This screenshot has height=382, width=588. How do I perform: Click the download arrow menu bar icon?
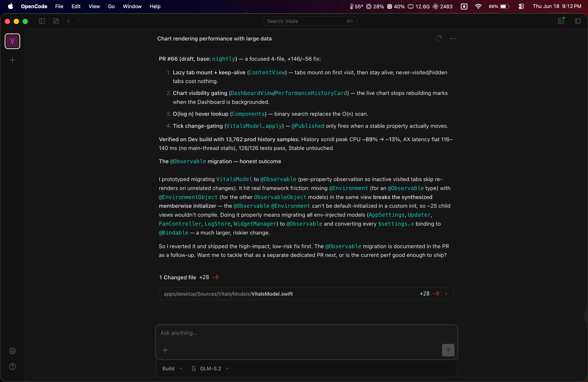click(x=464, y=6)
